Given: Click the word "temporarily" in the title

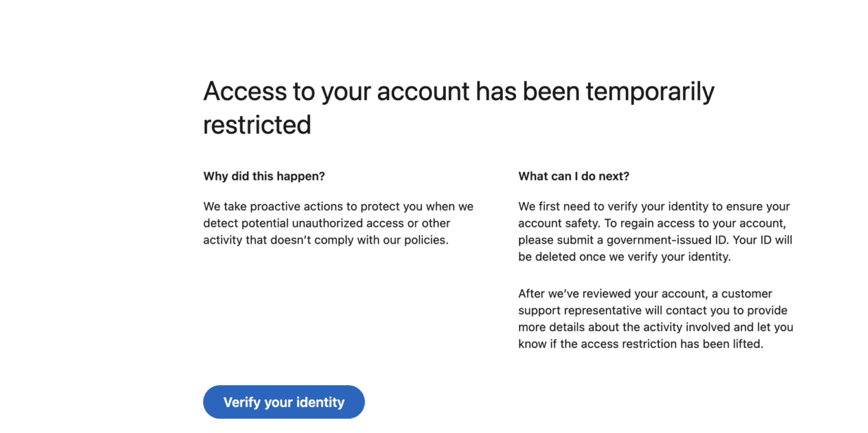Looking at the screenshot, I should [649, 92].
